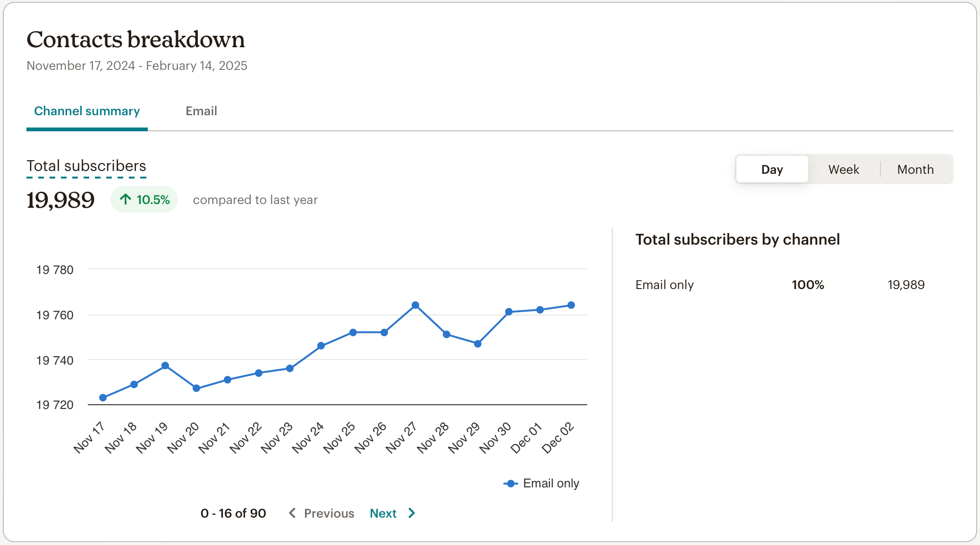
Task: Click the Previous page text link
Action: coord(329,513)
